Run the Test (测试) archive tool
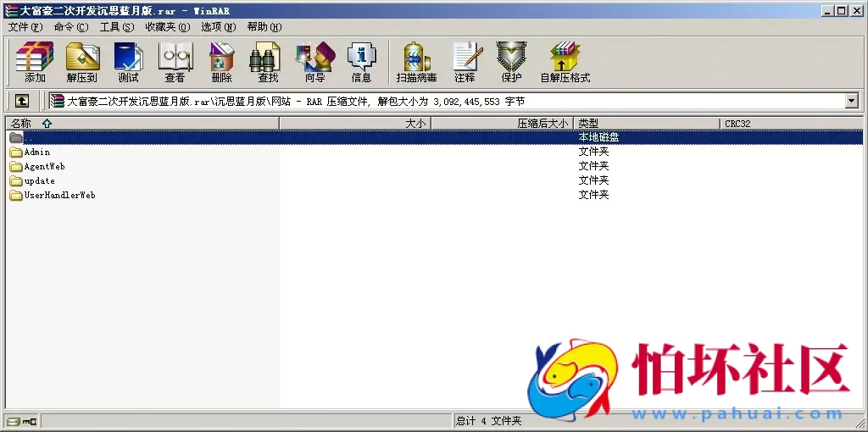The image size is (868, 432). pos(129,62)
